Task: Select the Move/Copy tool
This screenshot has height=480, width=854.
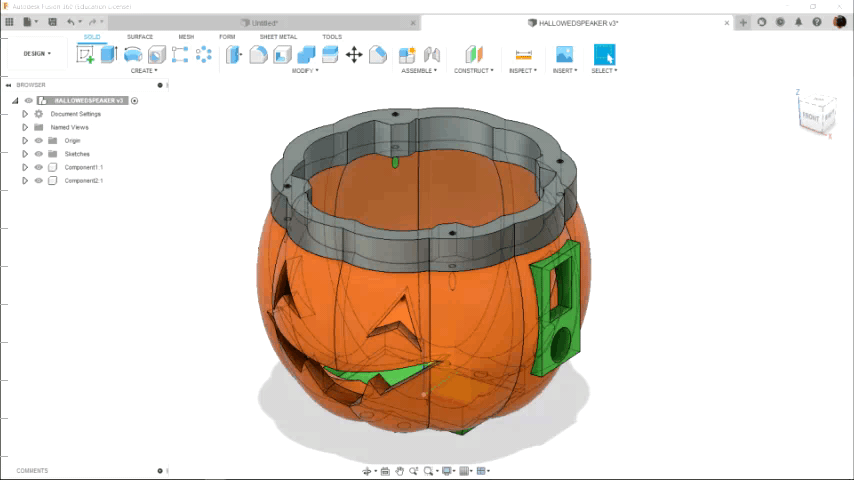Action: (x=354, y=55)
